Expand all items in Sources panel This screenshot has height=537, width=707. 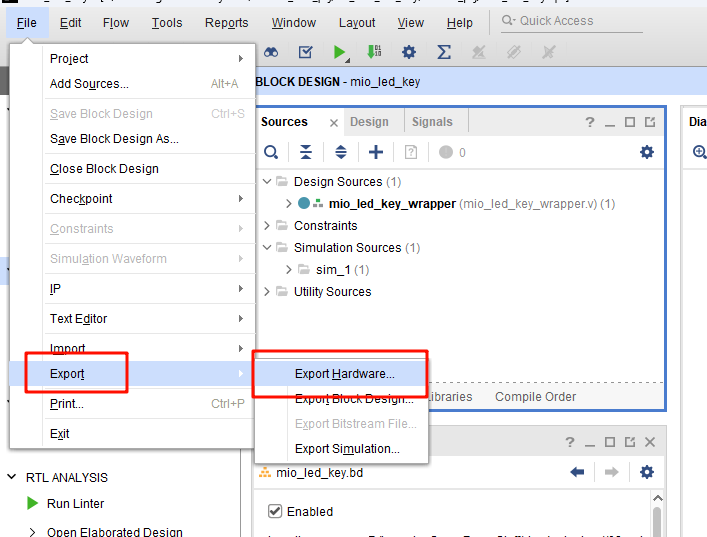[341, 152]
